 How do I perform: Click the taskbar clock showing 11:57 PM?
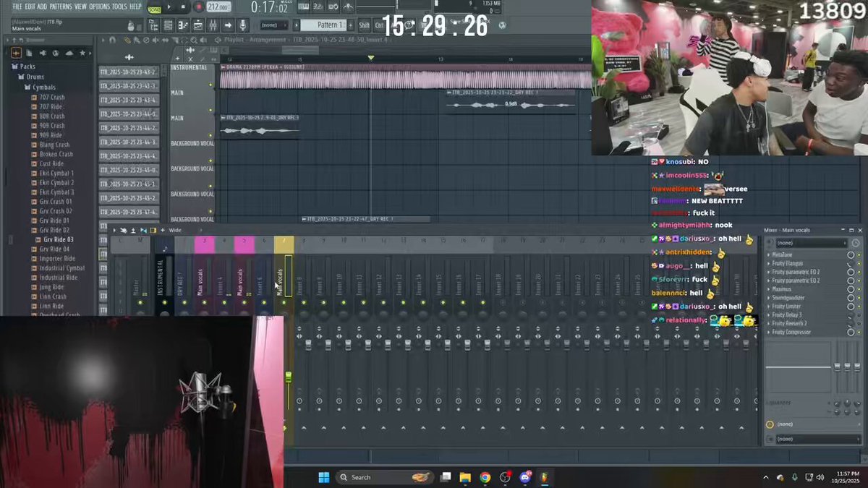coord(844,477)
